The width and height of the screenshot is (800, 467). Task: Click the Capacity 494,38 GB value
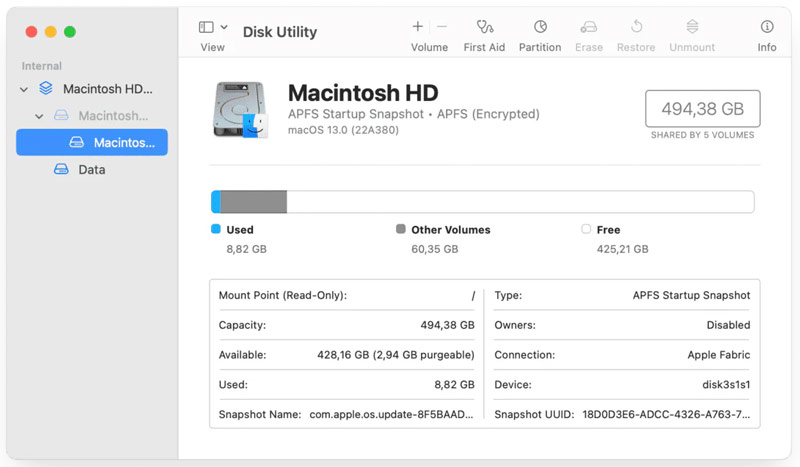tap(447, 325)
